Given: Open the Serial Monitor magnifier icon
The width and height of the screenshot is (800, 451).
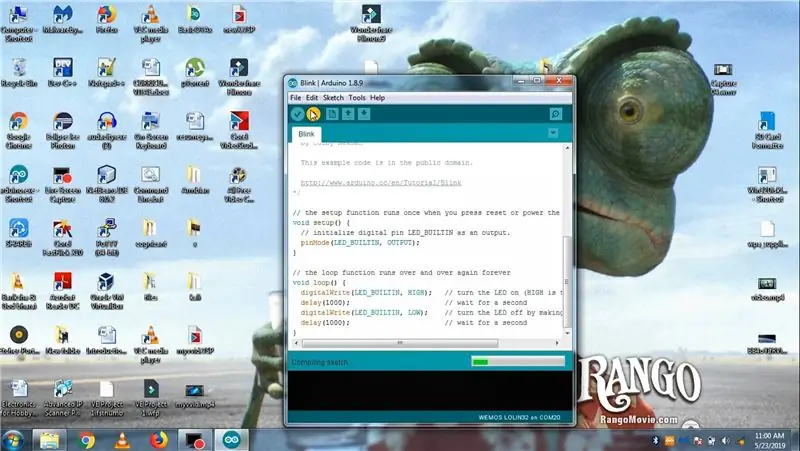Looking at the screenshot, I should [x=556, y=114].
